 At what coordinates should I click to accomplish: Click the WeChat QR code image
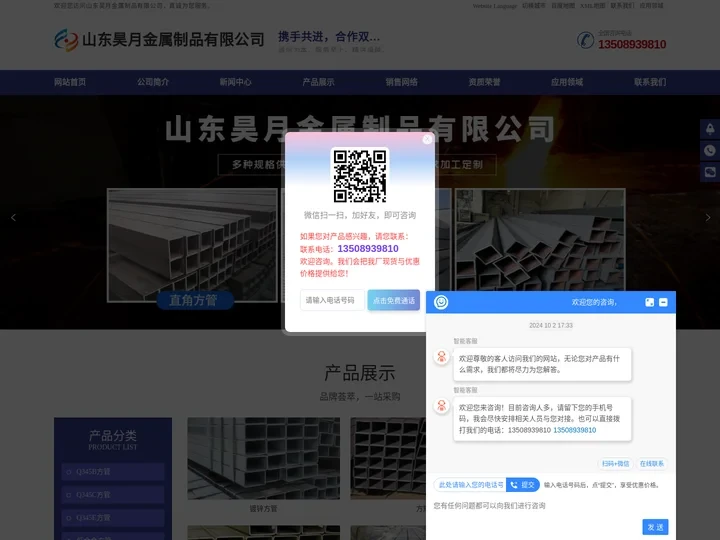360,175
